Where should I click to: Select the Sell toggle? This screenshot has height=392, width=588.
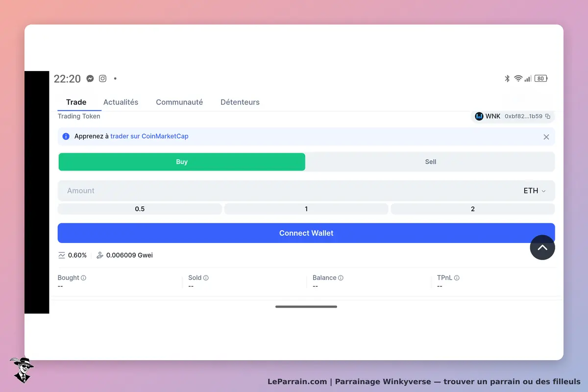click(x=431, y=162)
